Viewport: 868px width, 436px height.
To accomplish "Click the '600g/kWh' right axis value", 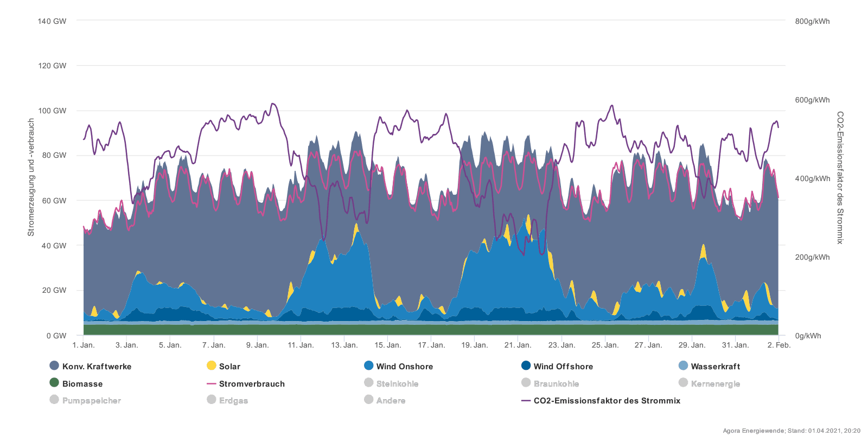I will pyautogui.click(x=812, y=100).
